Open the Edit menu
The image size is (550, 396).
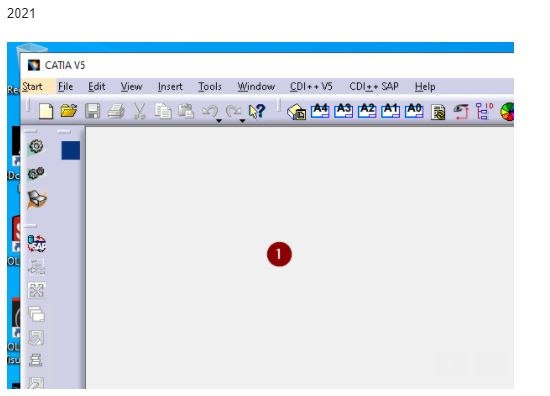pos(96,87)
